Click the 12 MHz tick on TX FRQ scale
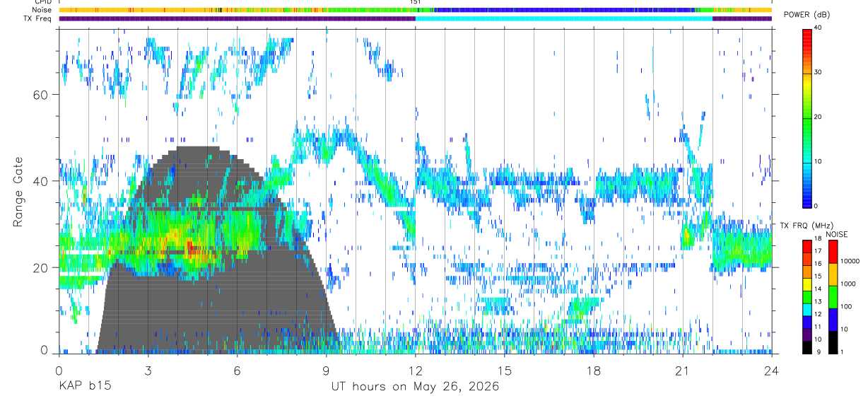Screen dimensions: 868x401 (x=818, y=315)
